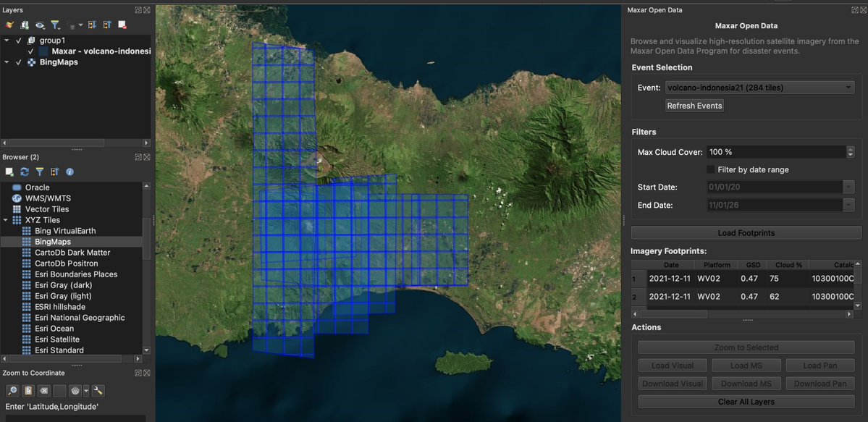Viewport: 868px width, 422px height.
Task: Click the Clear All Layers button
Action: (746, 402)
